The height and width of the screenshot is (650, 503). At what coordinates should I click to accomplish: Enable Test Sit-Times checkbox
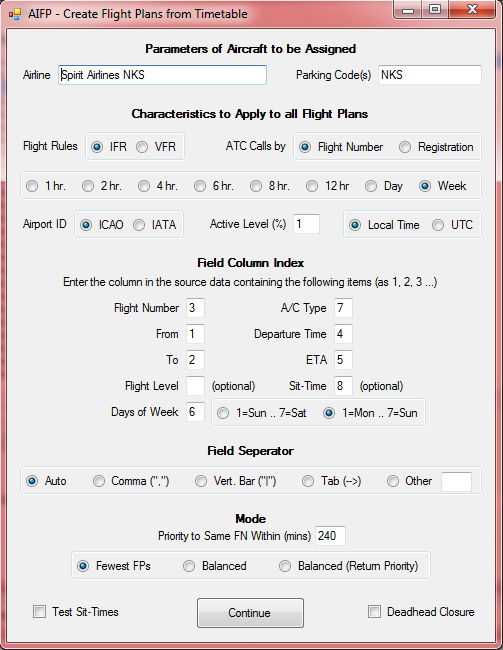pyautogui.click(x=39, y=612)
